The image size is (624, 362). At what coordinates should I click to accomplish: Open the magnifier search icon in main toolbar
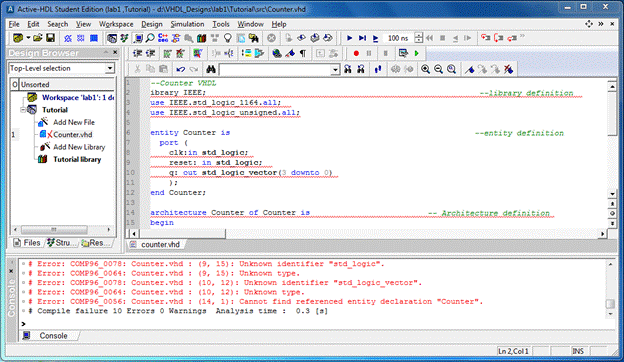click(x=150, y=38)
